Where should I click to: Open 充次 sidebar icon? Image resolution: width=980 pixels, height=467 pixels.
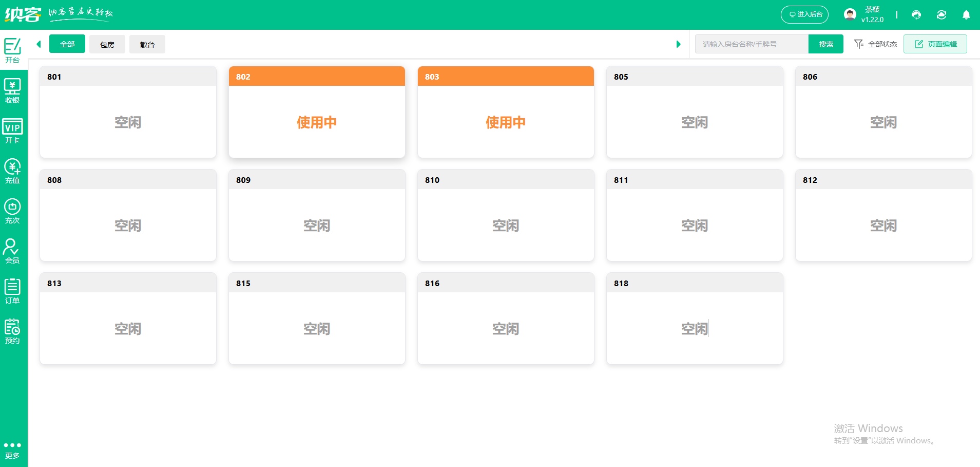tap(12, 211)
